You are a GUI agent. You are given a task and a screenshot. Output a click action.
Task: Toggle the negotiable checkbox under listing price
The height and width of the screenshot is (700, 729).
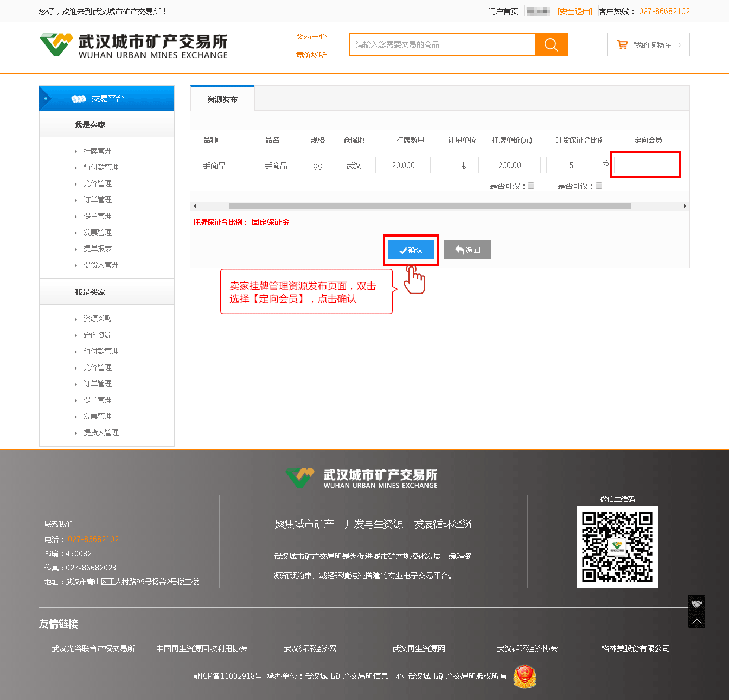tap(531, 186)
